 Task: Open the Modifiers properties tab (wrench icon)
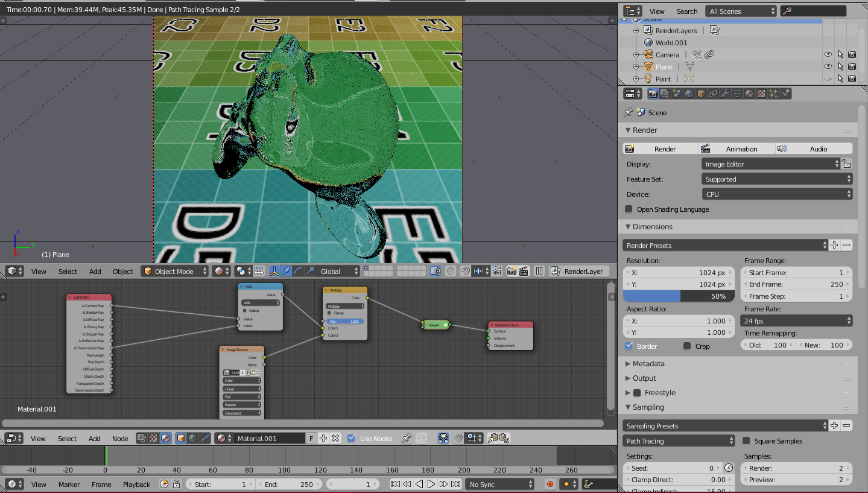tap(724, 94)
